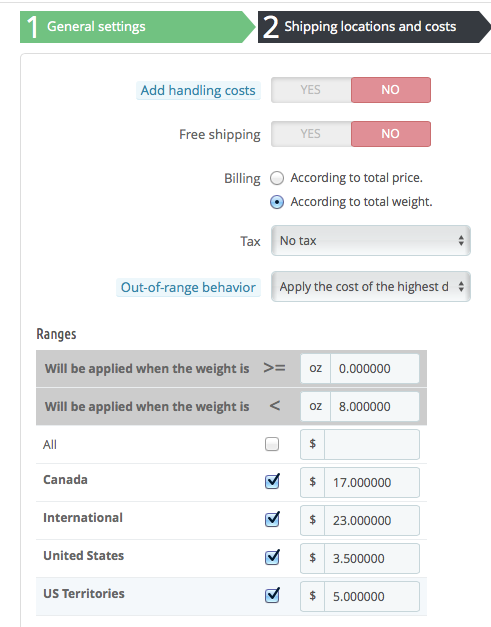491x627 pixels.
Task: Click the Ranges heading
Action: [x=56, y=334]
